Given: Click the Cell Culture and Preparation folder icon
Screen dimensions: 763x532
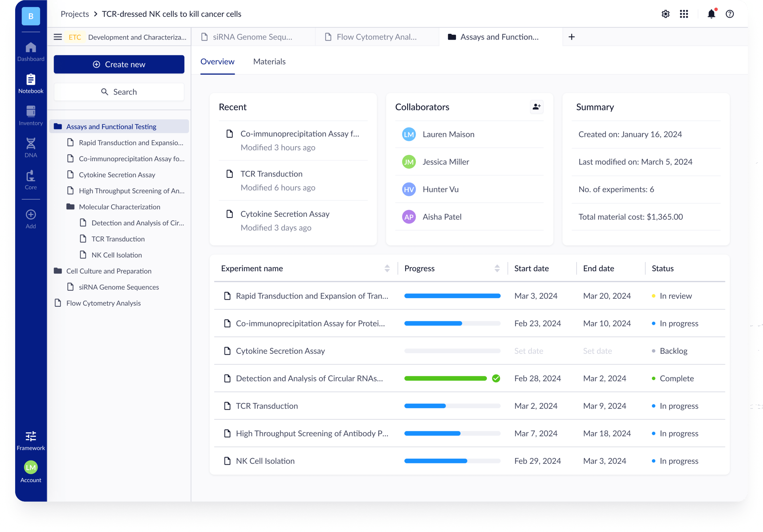Looking at the screenshot, I should pyautogui.click(x=58, y=271).
